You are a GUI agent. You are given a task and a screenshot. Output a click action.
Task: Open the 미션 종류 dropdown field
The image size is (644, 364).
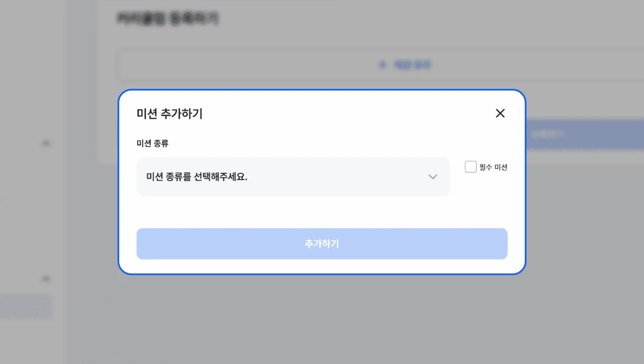pyautogui.click(x=293, y=177)
